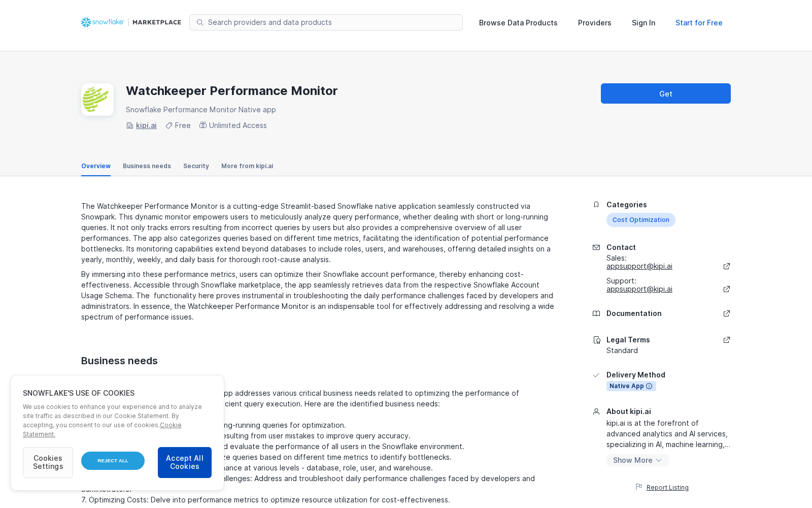Click the Native App badge
The height and width of the screenshot is (508, 812).
631,386
